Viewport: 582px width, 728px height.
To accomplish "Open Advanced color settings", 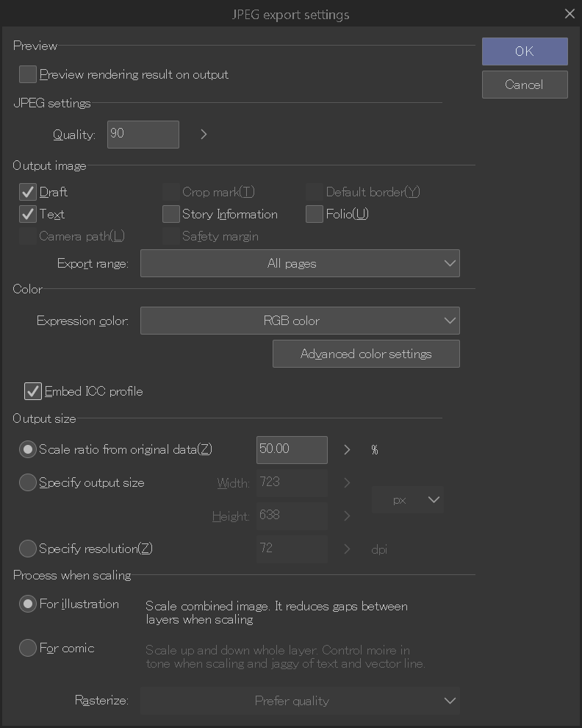I will point(366,354).
